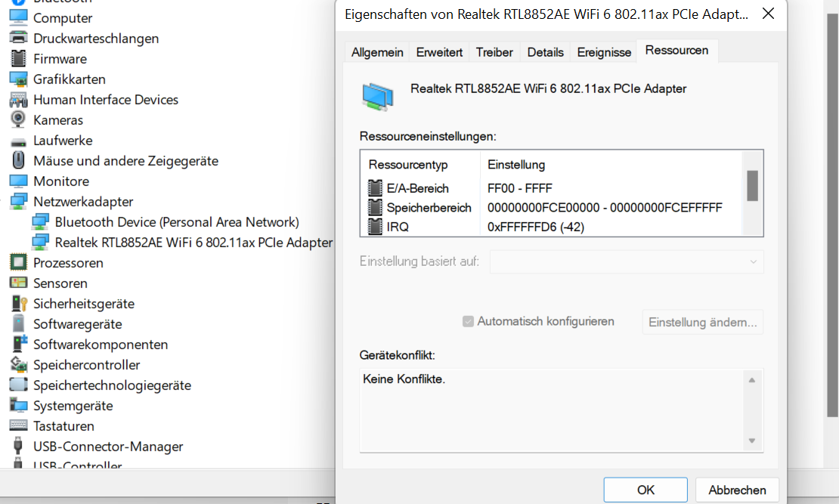
Task: Switch to the Treiber tab
Action: (494, 52)
